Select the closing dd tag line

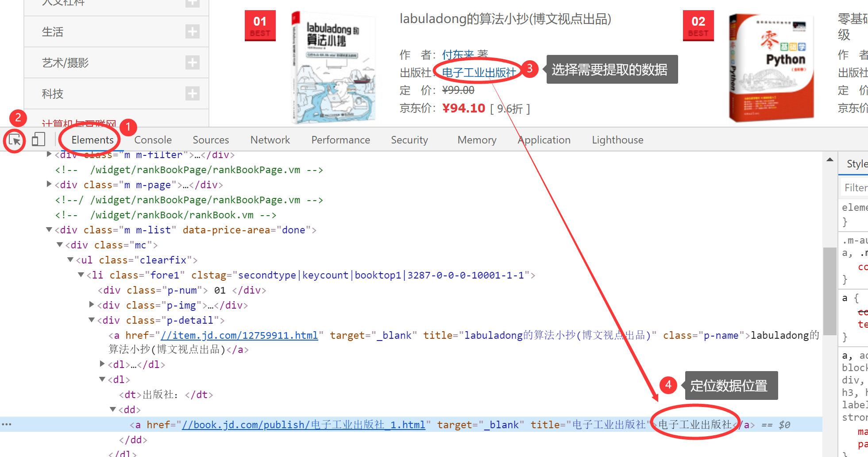point(133,440)
